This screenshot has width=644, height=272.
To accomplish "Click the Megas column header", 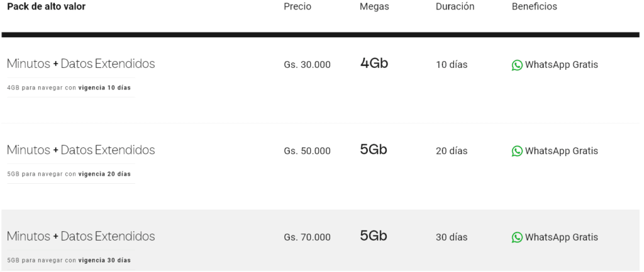I will (374, 7).
